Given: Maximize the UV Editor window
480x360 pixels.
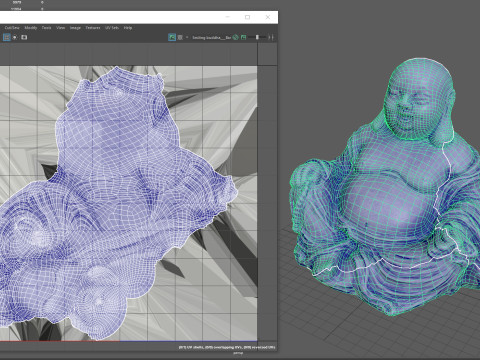Looking at the screenshot, I should (247, 17).
